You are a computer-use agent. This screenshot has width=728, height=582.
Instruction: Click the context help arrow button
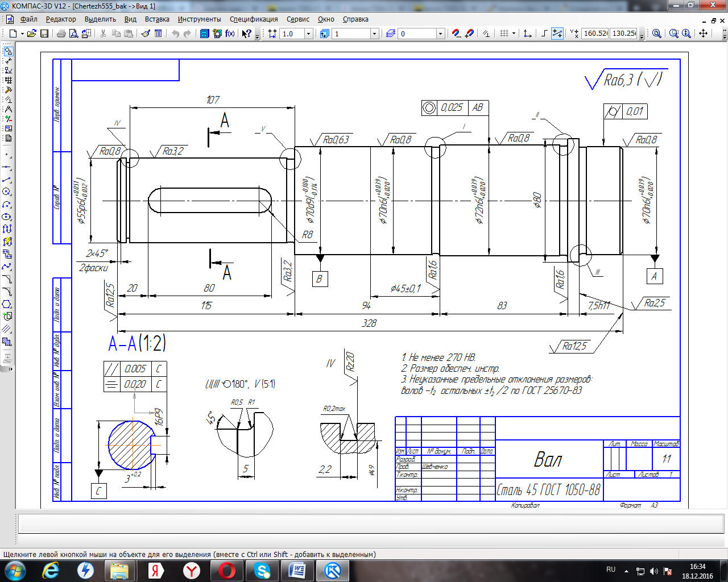coord(246,34)
